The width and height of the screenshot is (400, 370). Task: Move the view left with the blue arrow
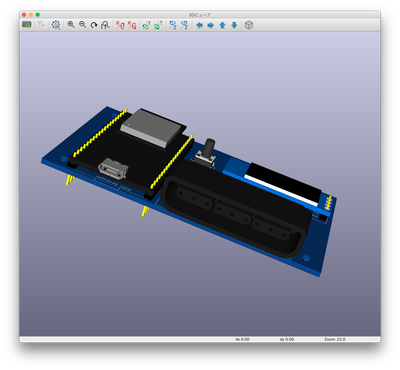pos(199,25)
